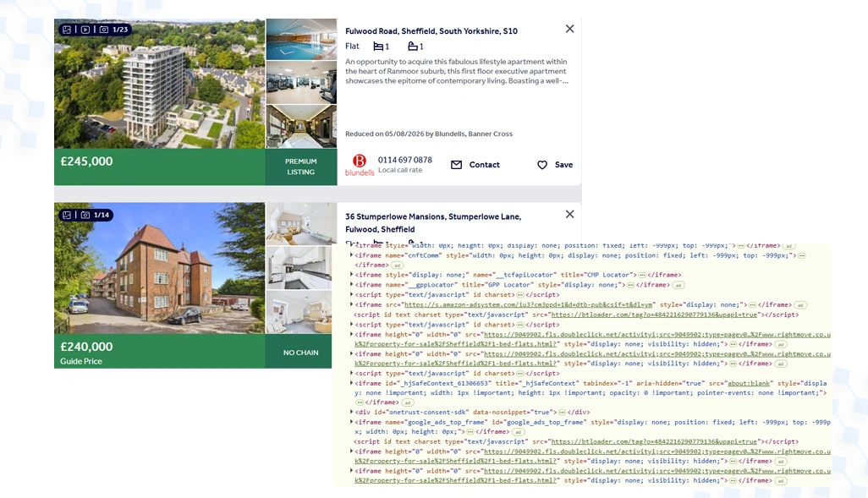Expand the cnftComm iframe node
This screenshot has height=498, width=868.
351,255
